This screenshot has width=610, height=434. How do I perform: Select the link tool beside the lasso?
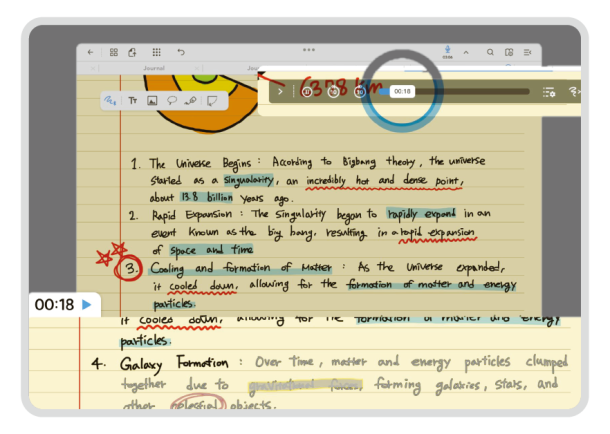point(191,101)
